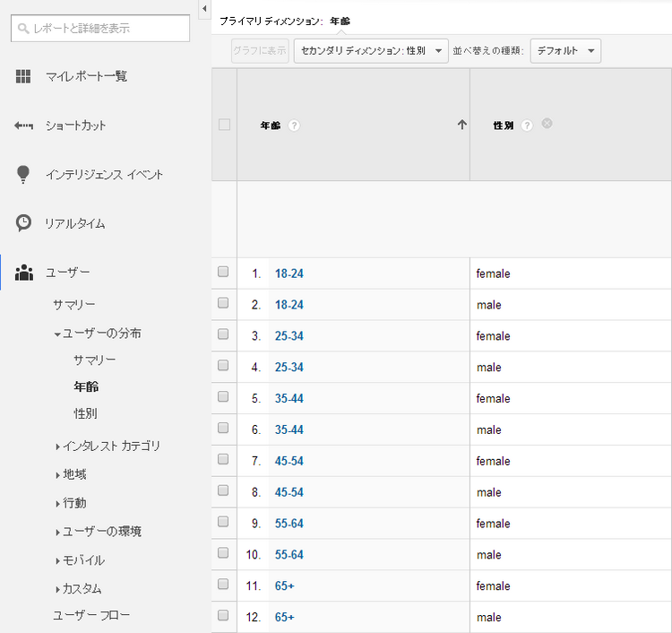Image resolution: width=672 pixels, height=633 pixels.
Task: Check row 1 checkbox for 18-24 female
Action: pos(223,272)
